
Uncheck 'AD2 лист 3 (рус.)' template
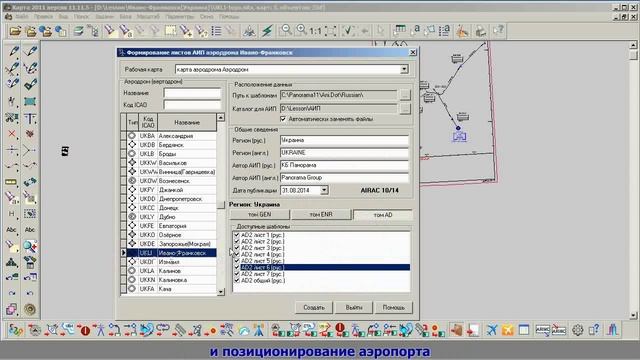[x=237, y=248]
